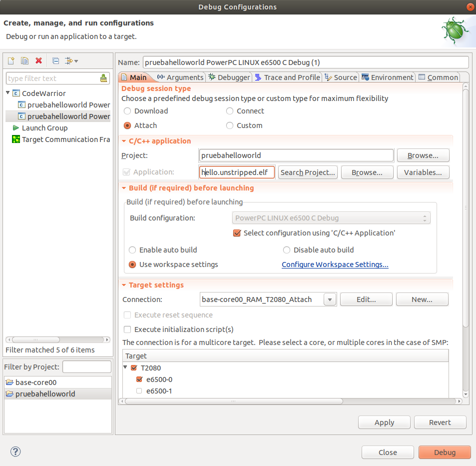Click the Application hello.unstripped.elf field

237,172
